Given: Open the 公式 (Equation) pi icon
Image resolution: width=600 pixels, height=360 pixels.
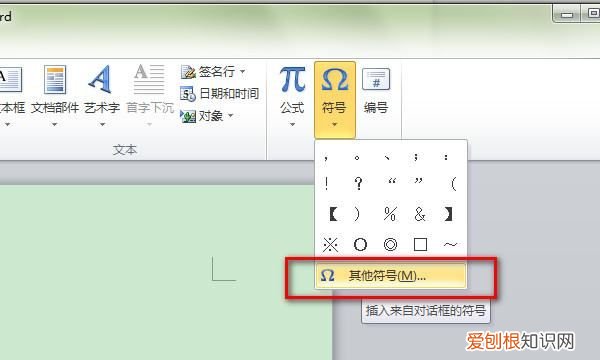Looking at the screenshot, I should point(292,80).
